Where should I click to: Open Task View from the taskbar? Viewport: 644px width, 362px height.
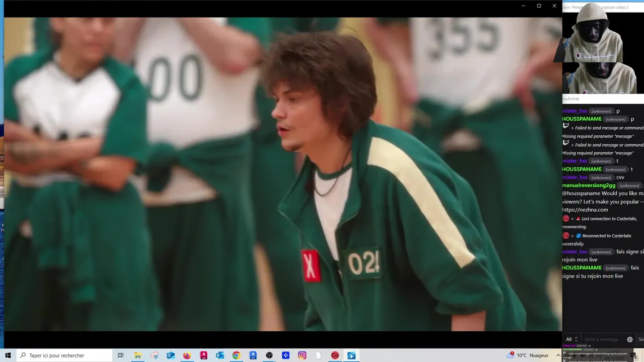pyautogui.click(x=121, y=355)
